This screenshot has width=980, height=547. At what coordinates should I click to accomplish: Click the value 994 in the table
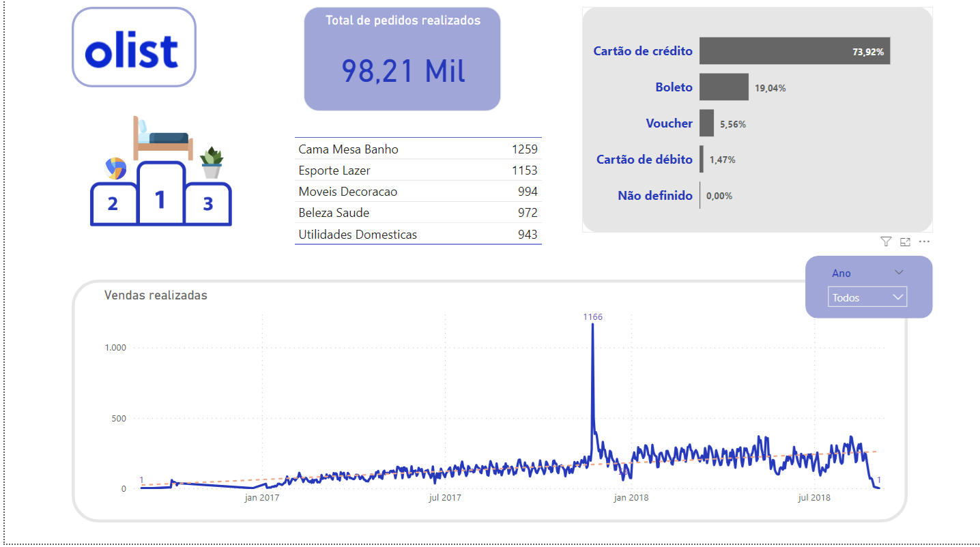[x=528, y=192]
